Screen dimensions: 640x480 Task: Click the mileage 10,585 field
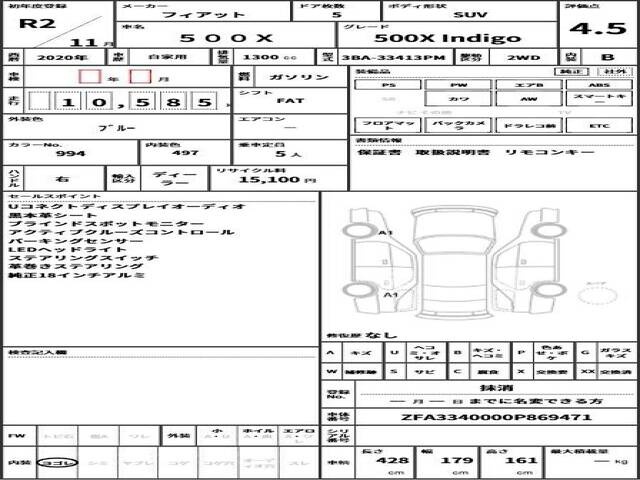coord(120,101)
